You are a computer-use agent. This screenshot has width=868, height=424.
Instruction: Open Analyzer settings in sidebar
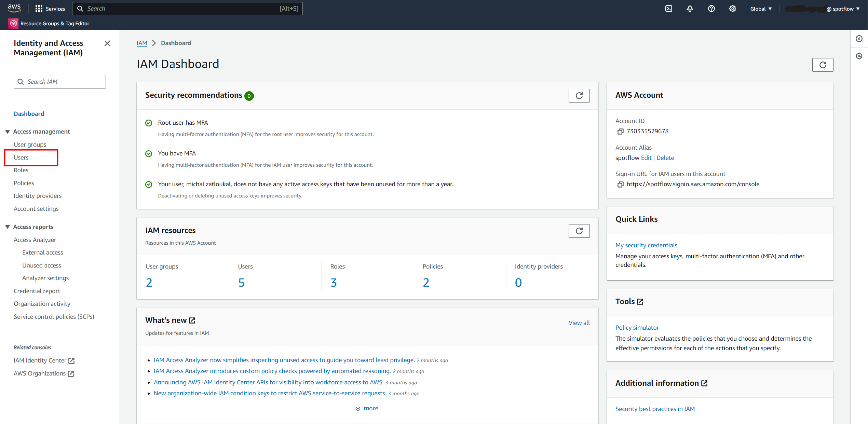pyautogui.click(x=45, y=278)
